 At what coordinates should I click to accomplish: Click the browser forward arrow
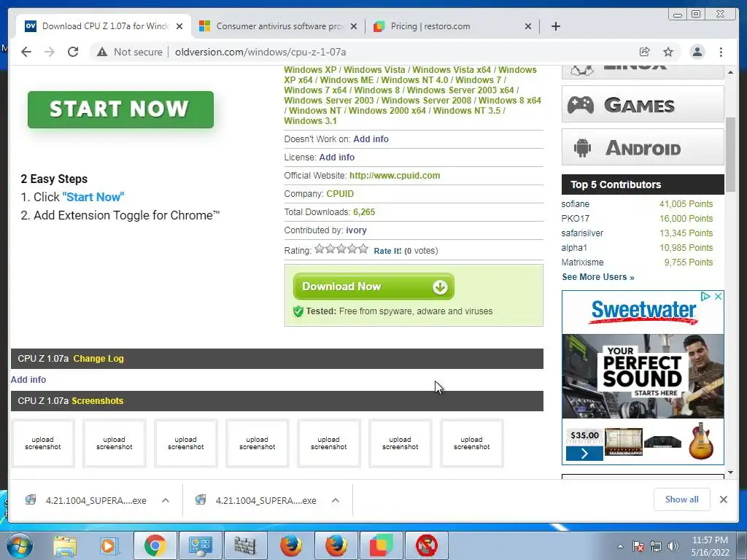(x=50, y=52)
